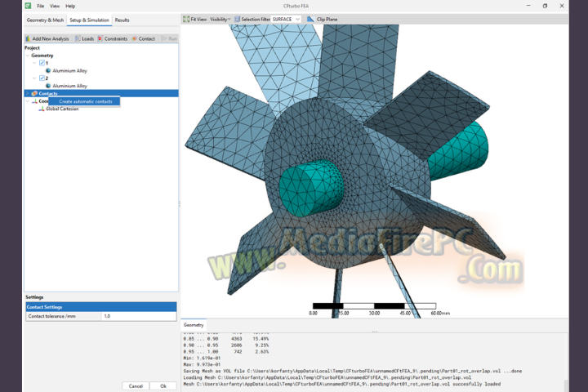This screenshot has width=588, height=392.
Task: Collapse geometry part 2 node
Action: click(34, 78)
